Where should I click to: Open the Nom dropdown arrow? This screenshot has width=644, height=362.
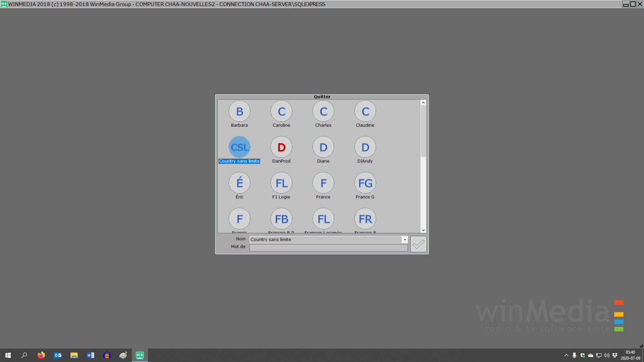(405, 240)
